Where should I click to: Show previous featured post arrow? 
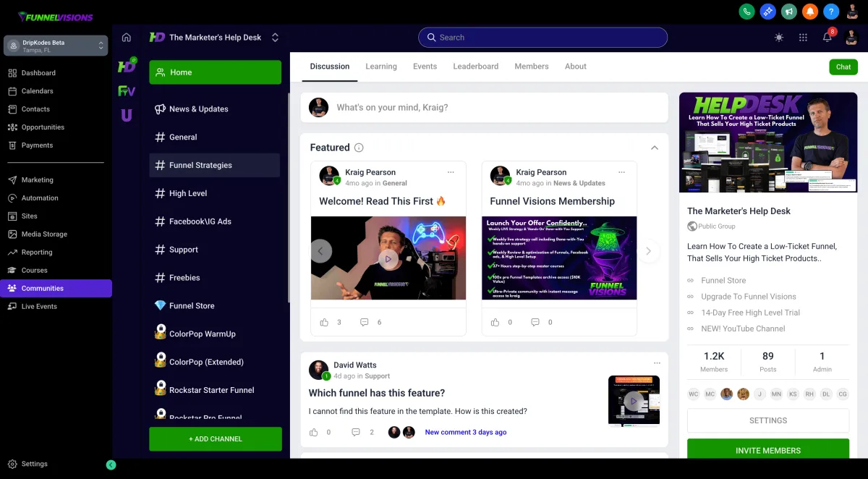[321, 251]
